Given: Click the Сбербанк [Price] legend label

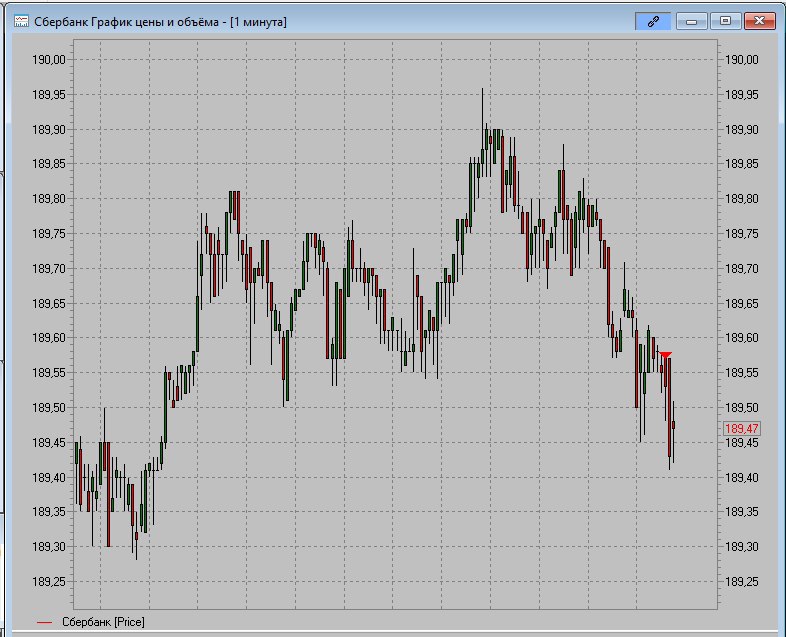Looking at the screenshot, I should 103,622.
